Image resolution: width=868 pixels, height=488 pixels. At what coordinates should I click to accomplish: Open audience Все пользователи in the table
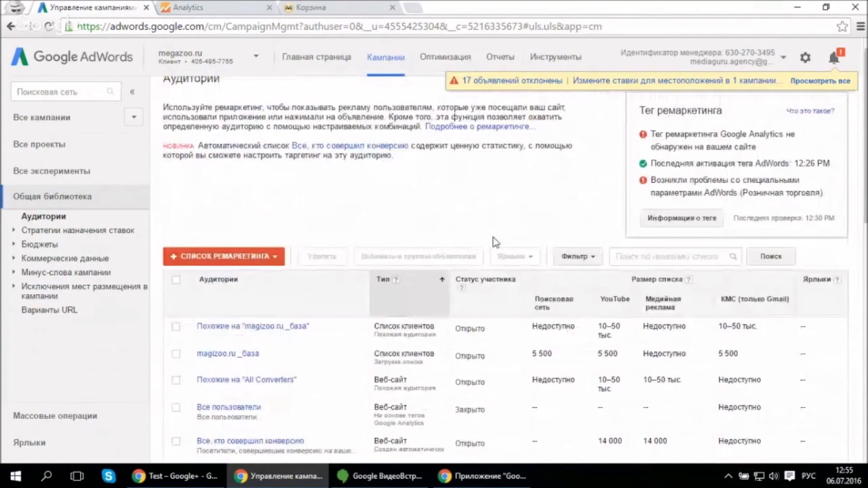click(229, 407)
